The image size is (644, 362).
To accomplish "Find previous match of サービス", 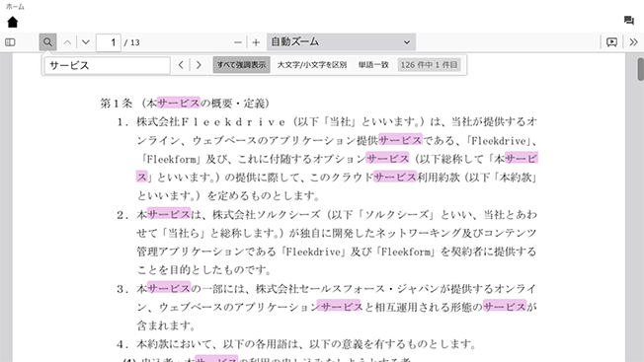I will click(x=181, y=65).
